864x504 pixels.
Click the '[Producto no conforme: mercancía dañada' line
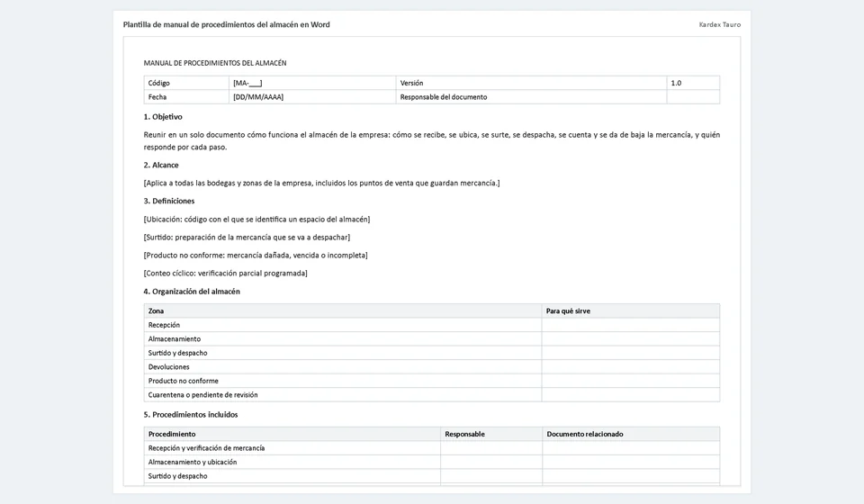pyautogui.click(x=256, y=255)
